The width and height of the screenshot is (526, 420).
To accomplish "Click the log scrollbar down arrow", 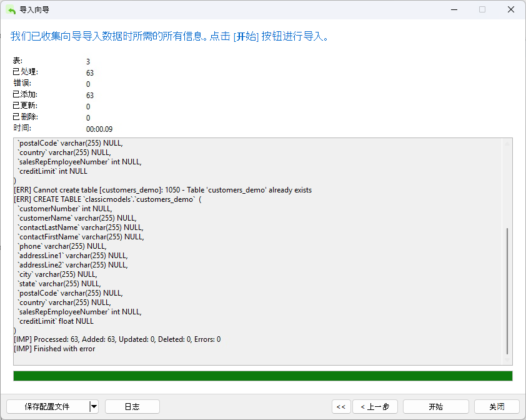I will coord(507,360).
